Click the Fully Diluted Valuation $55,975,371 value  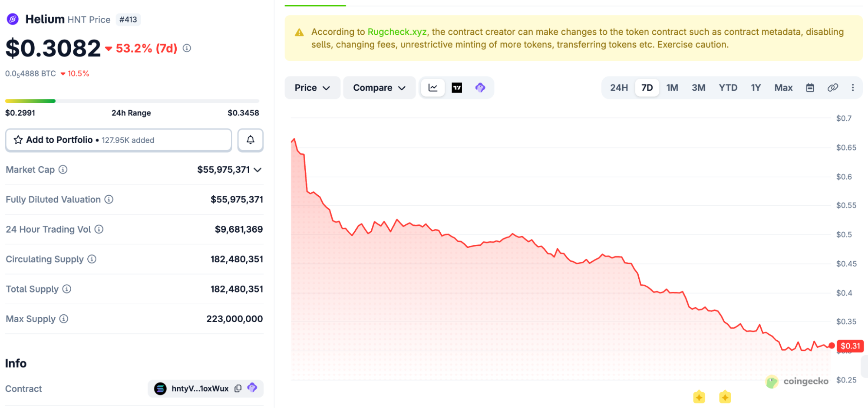237,199
